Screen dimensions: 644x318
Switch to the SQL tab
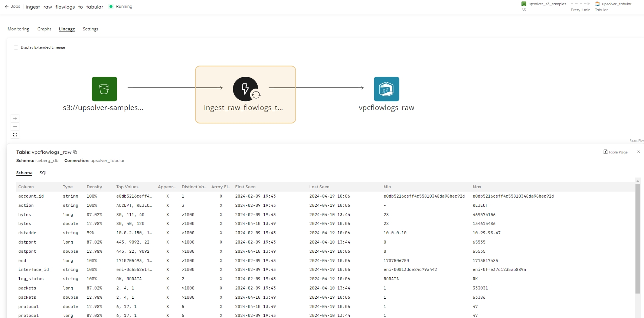[43, 173]
